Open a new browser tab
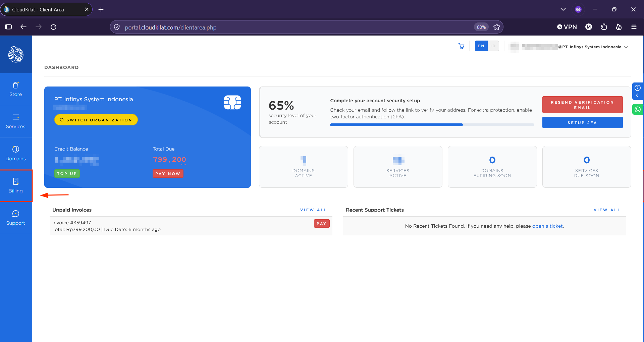644x342 pixels. (x=101, y=9)
